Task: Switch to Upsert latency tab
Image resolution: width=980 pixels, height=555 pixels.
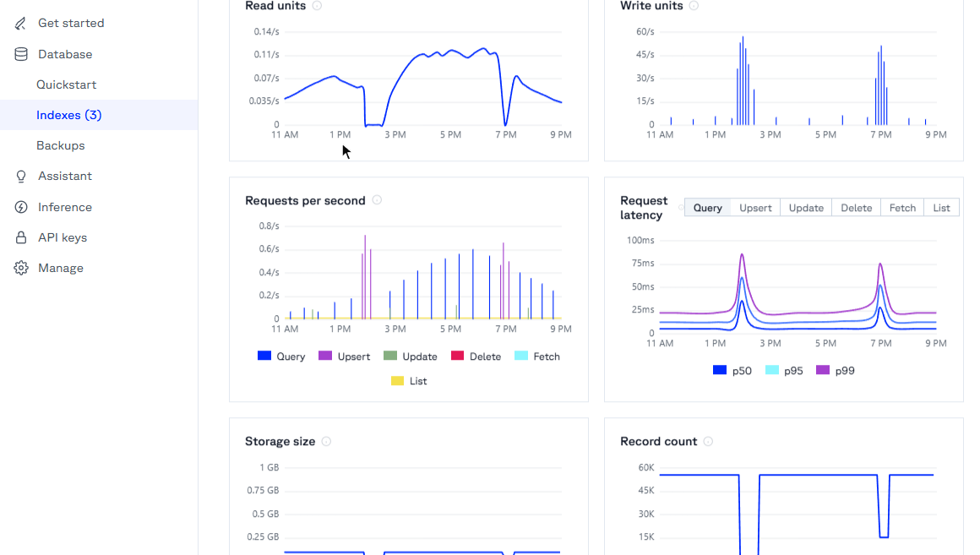Action: pos(755,208)
